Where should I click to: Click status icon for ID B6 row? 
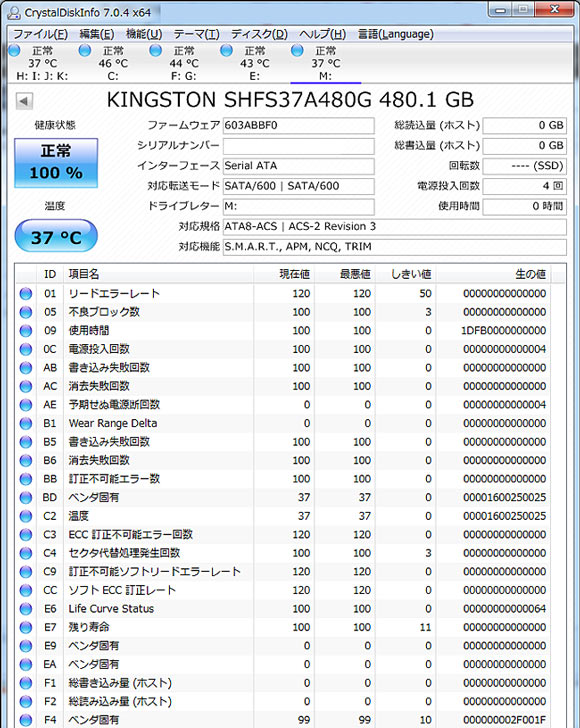click(26, 461)
